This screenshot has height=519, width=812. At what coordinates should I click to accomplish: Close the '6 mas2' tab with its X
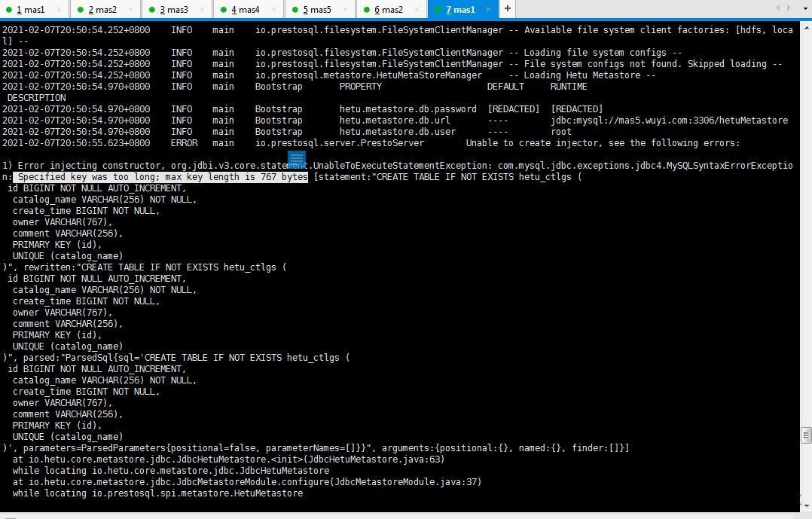tap(417, 9)
